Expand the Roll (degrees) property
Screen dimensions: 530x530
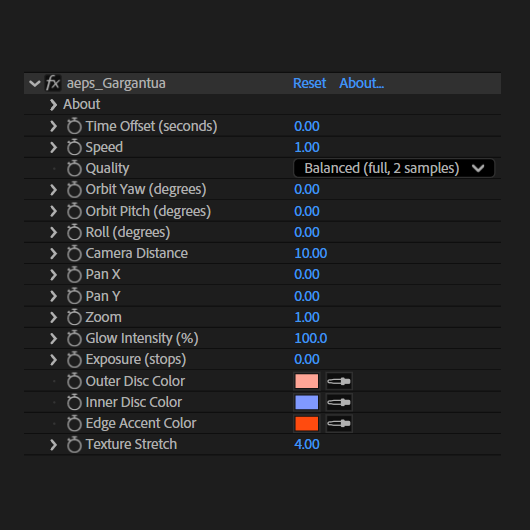pos(53,232)
